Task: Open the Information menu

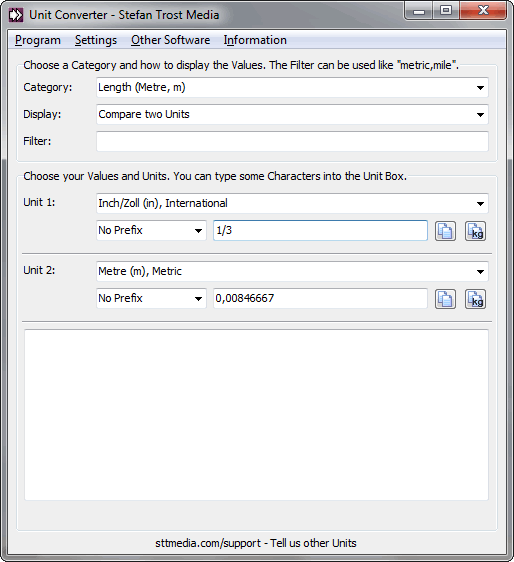Action: click(255, 40)
